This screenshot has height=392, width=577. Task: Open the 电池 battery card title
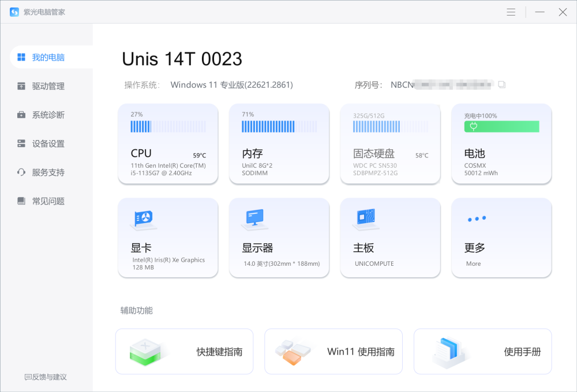click(x=475, y=153)
